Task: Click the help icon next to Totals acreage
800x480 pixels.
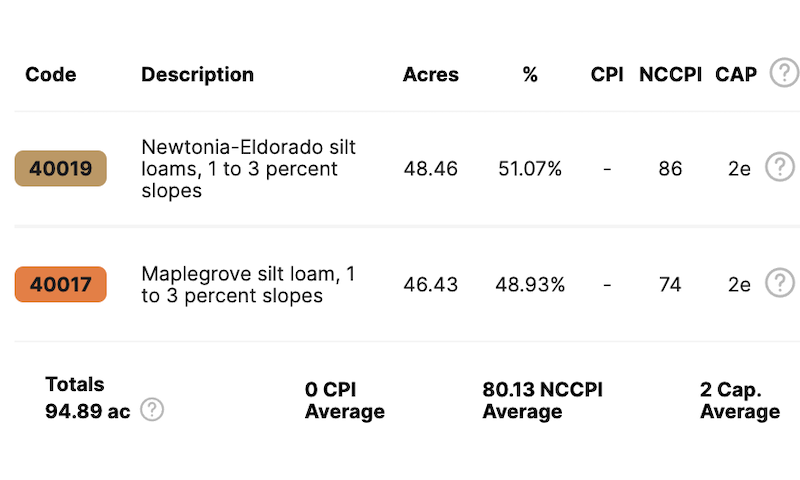Action: (152, 409)
